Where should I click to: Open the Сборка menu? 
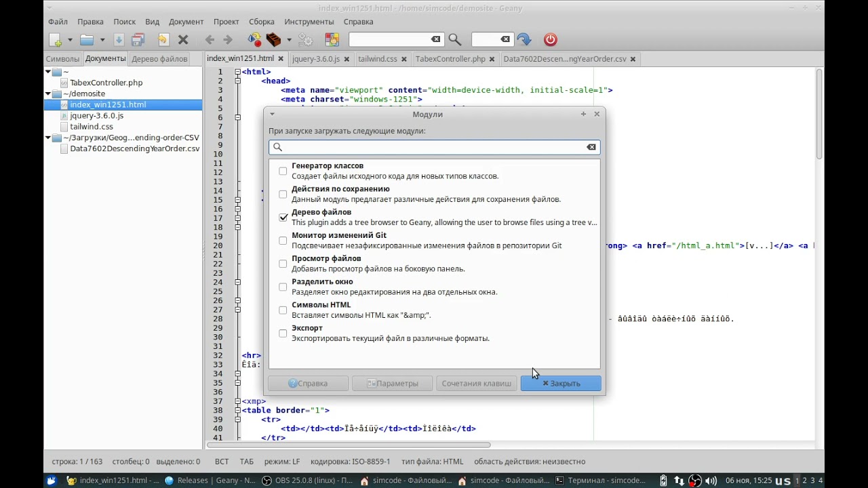[x=262, y=22]
